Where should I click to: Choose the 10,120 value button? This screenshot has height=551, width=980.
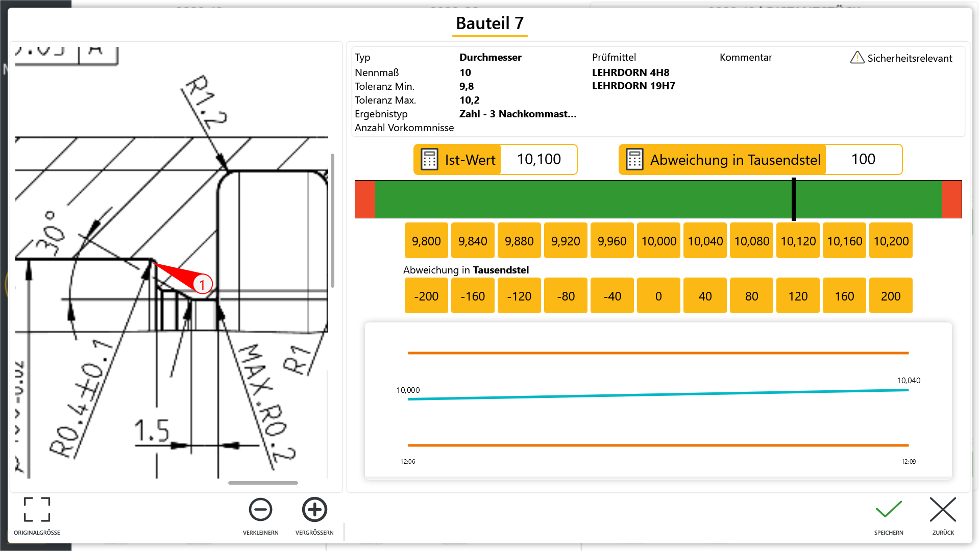[x=798, y=241]
